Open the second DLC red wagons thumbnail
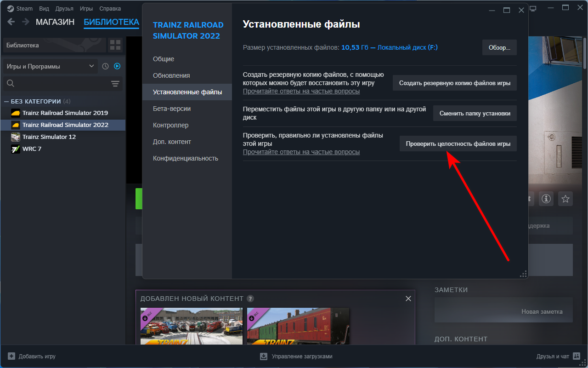Viewport: 588px width, 368px height. pyautogui.click(x=298, y=326)
